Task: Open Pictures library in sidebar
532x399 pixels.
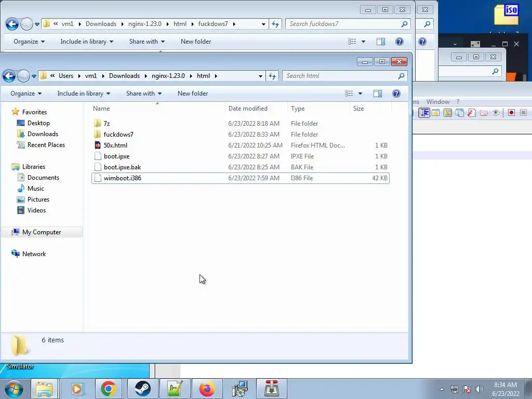Action: click(38, 199)
